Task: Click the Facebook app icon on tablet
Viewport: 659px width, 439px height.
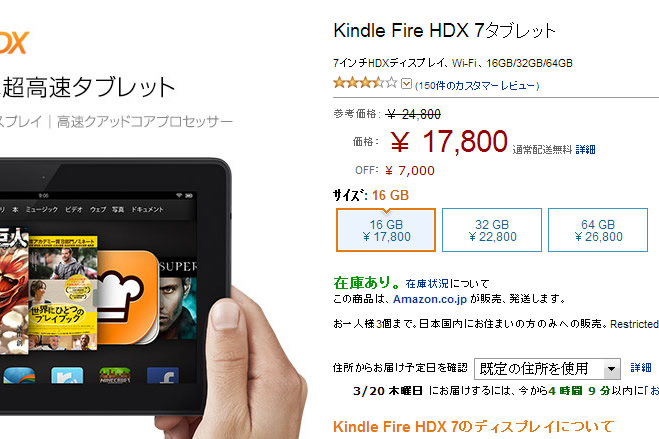Action: (163, 375)
